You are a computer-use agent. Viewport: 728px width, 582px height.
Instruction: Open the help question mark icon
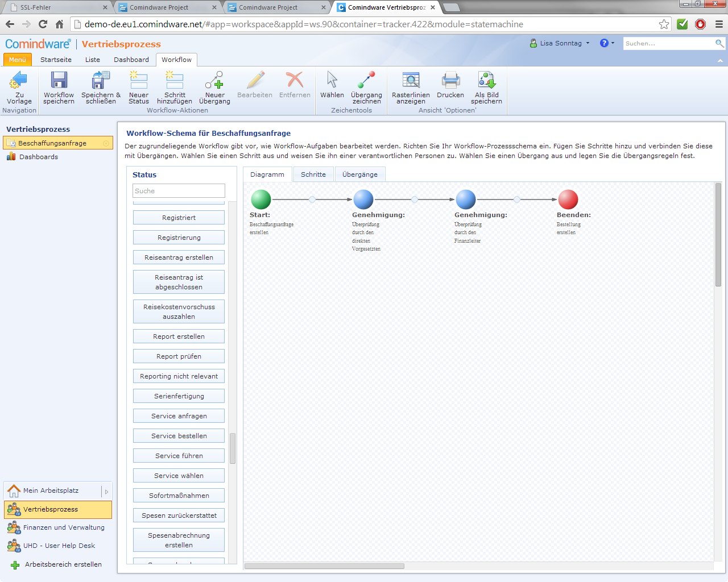click(604, 43)
